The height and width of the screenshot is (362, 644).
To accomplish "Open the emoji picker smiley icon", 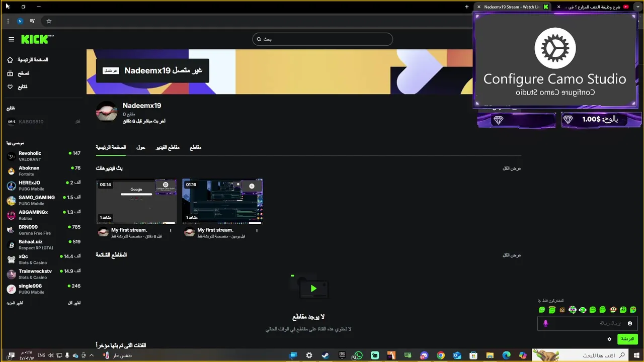I will (629, 323).
